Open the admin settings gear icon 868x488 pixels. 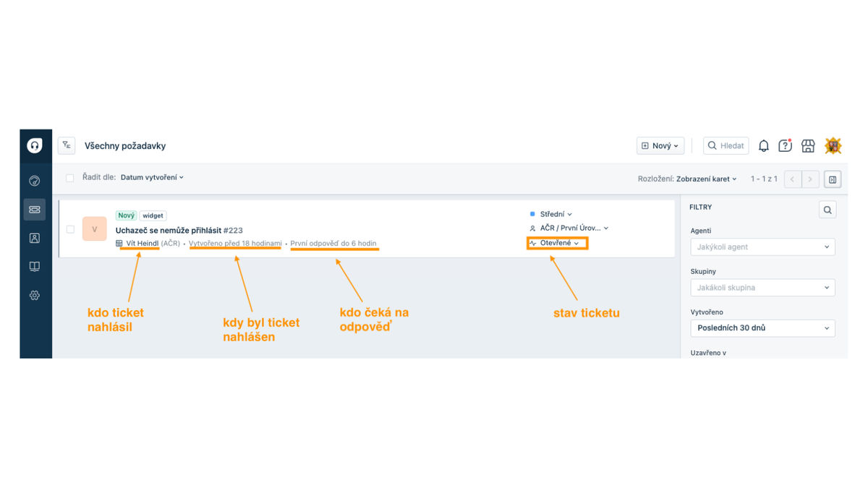tap(34, 295)
